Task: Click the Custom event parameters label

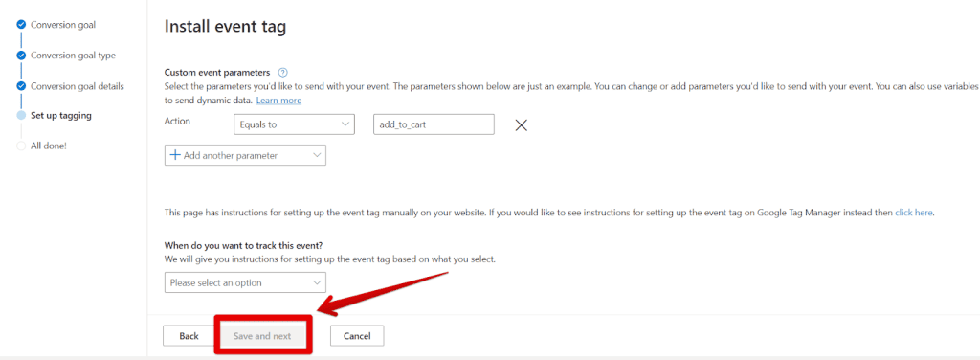Action: coord(217,73)
